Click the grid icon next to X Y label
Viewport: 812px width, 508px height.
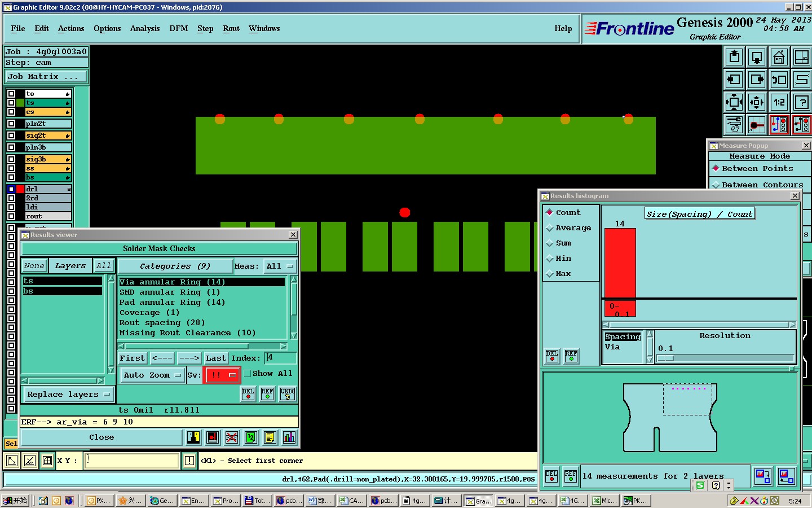click(47, 461)
